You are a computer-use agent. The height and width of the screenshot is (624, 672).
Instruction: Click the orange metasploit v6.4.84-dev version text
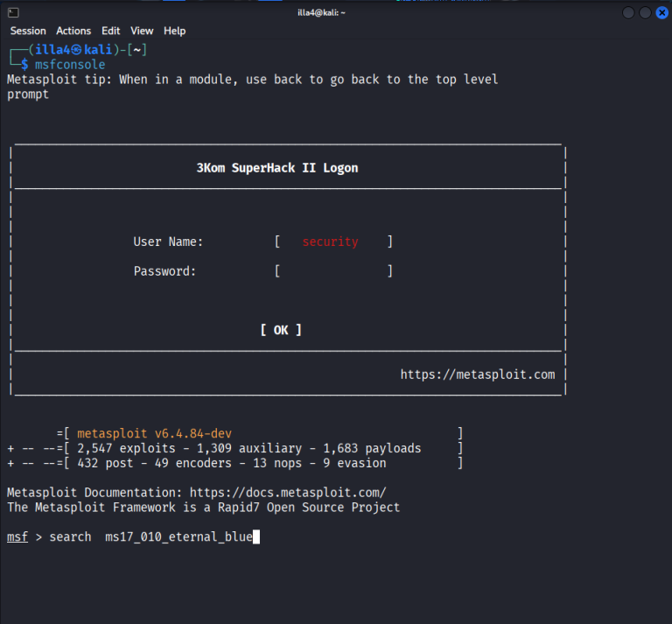[x=154, y=433]
